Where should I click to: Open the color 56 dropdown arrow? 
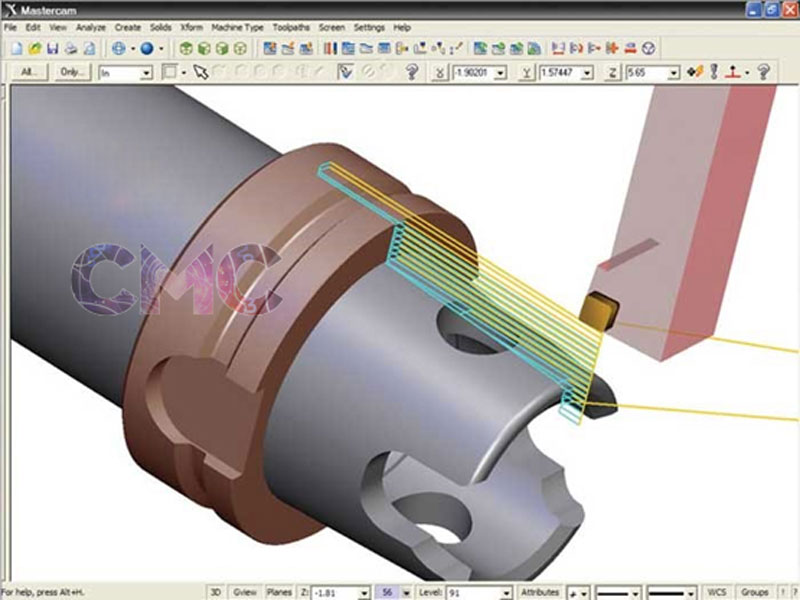(x=406, y=593)
